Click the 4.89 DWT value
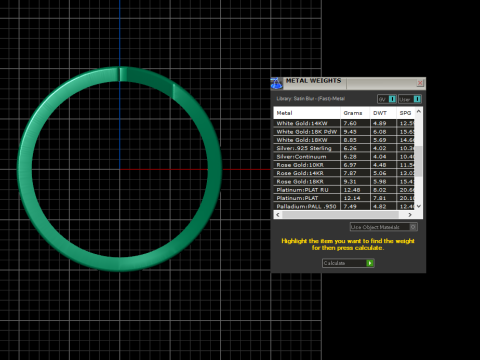This screenshot has height=360, width=480. 380,123
